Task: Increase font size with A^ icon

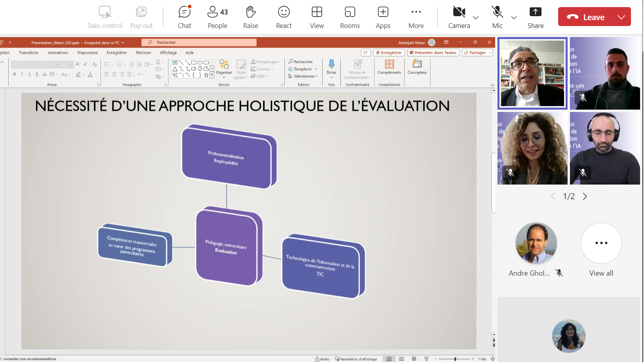Action: coord(78,64)
